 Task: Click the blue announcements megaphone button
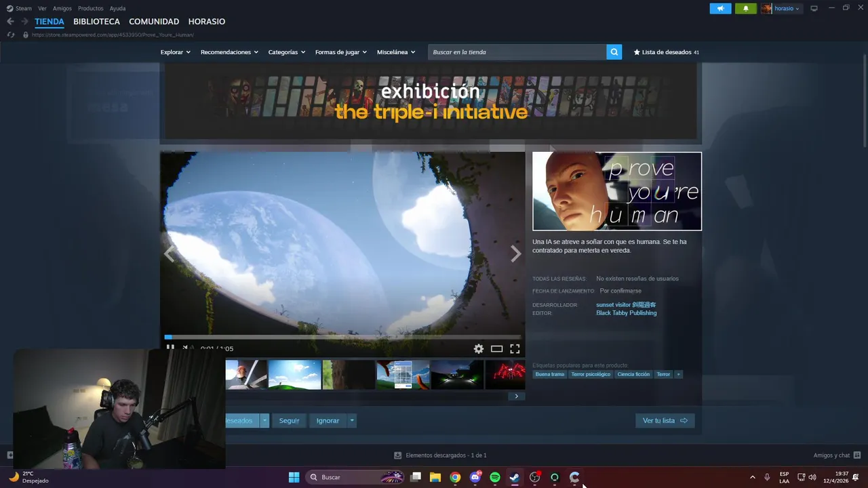point(720,9)
